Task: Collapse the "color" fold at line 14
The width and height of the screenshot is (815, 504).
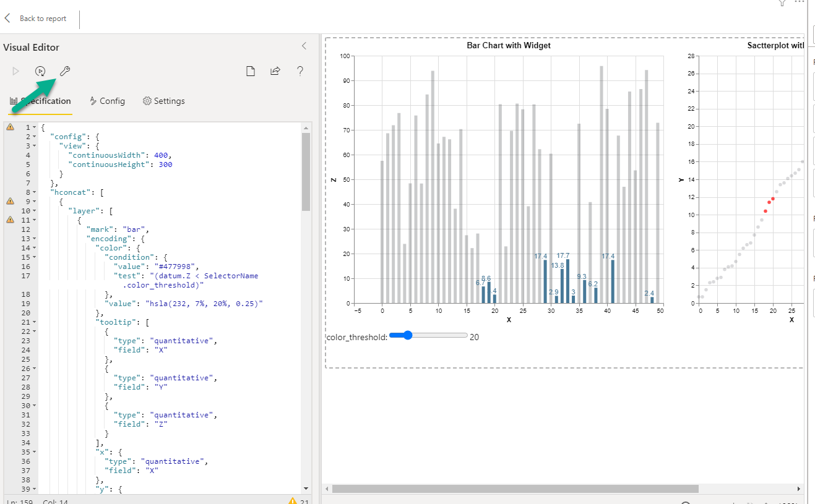Action: click(35, 248)
